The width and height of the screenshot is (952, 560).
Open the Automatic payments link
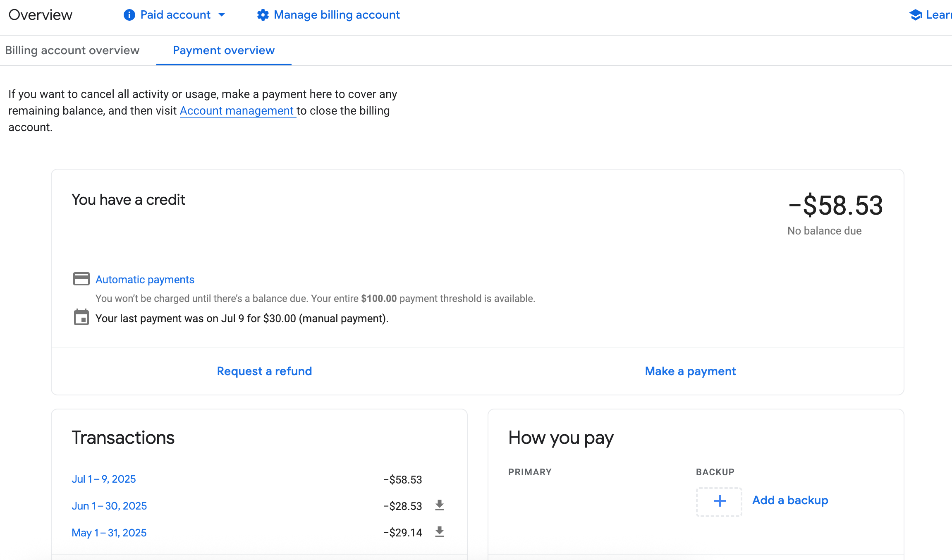tap(145, 280)
